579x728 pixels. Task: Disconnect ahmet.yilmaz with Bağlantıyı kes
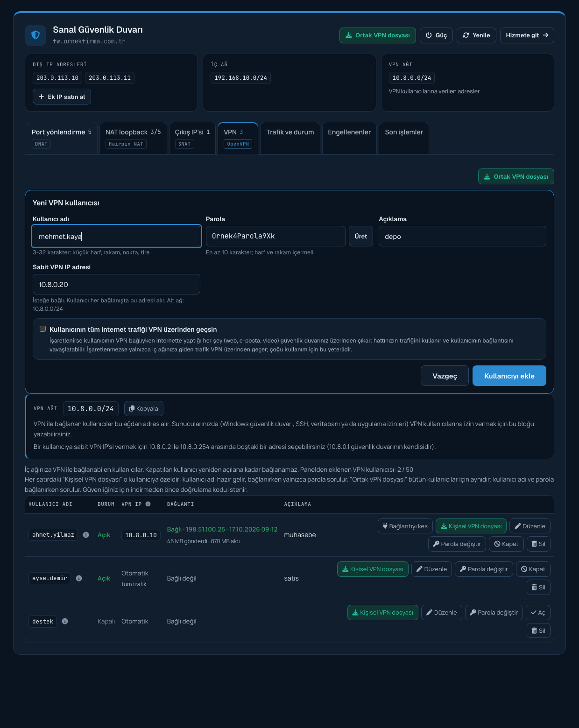[x=405, y=526]
